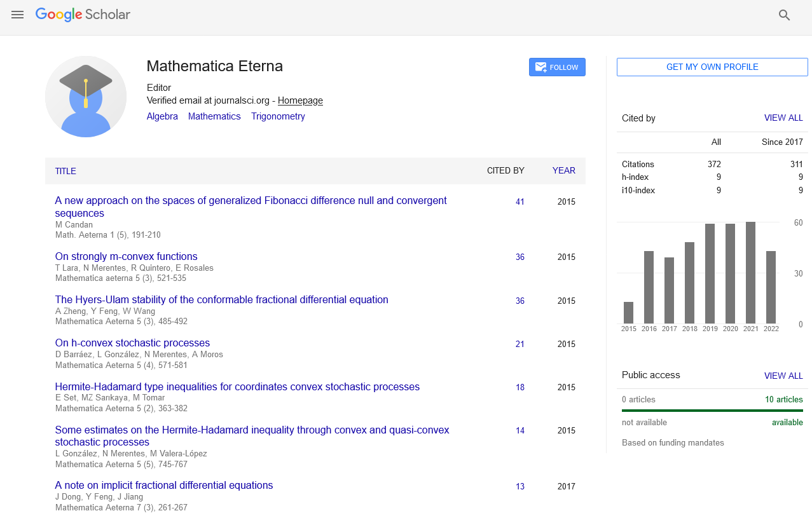Click the profile avatar picture
Screen dimensions: 812x518
click(86, 97)
